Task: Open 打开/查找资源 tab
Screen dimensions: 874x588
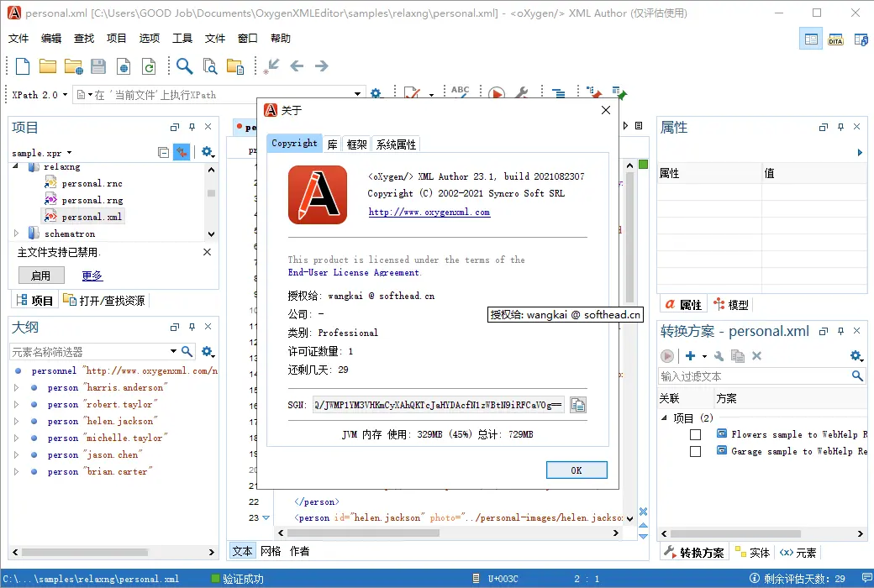Action: tap(104, 301)
